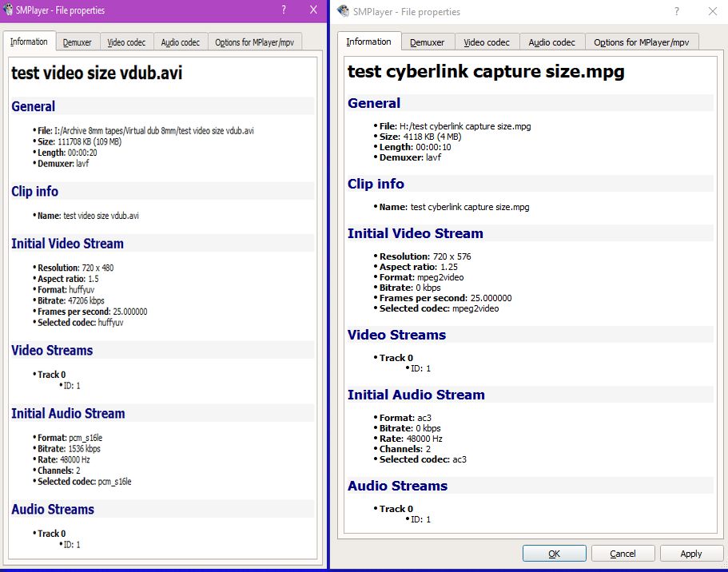Click the Cancel button
This screenshot has height=572, width=728.
pos(623,554)
